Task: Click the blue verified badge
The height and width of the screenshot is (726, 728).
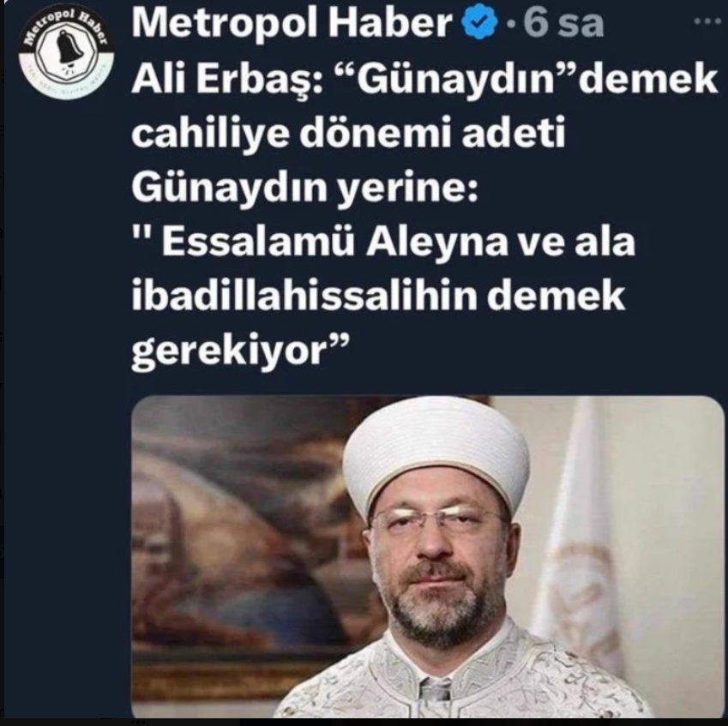Action: (x=478, y=21)
